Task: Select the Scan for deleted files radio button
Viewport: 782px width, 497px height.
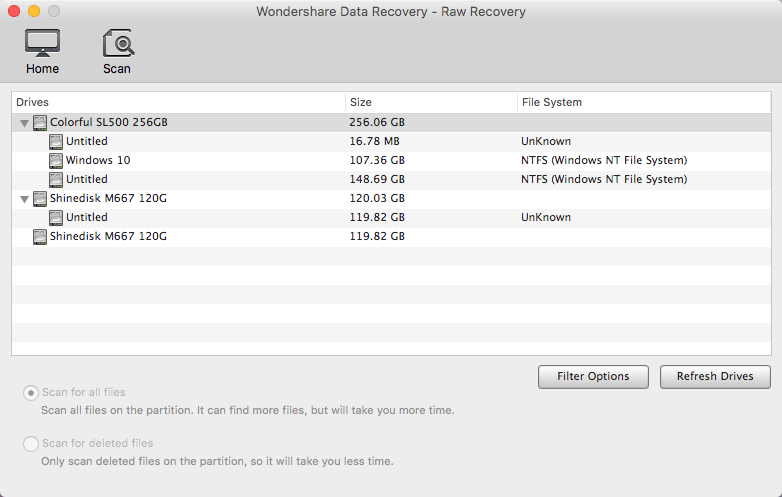Action: click(x=31, y=444)
